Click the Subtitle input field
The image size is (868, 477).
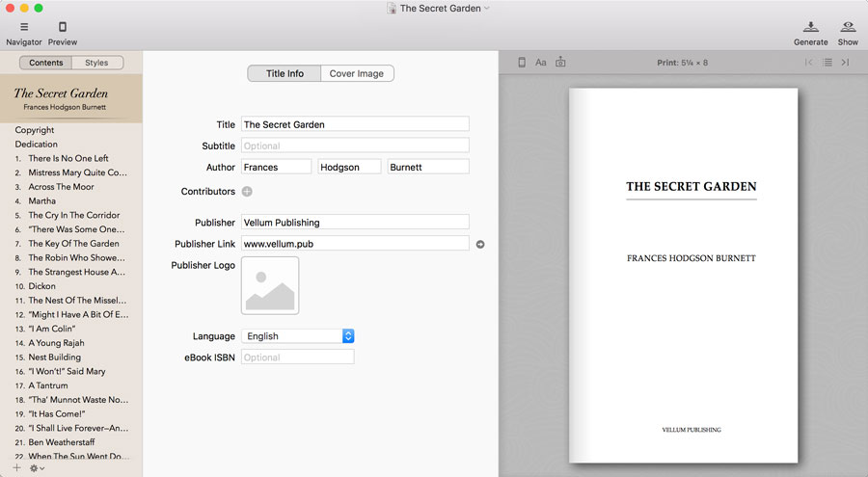355,146
